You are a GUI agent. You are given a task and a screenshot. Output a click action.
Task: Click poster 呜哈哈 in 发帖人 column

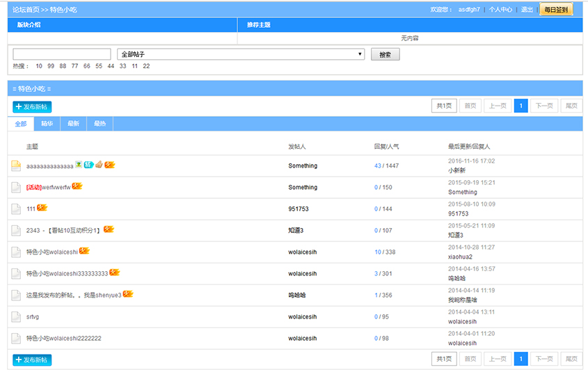297,296
